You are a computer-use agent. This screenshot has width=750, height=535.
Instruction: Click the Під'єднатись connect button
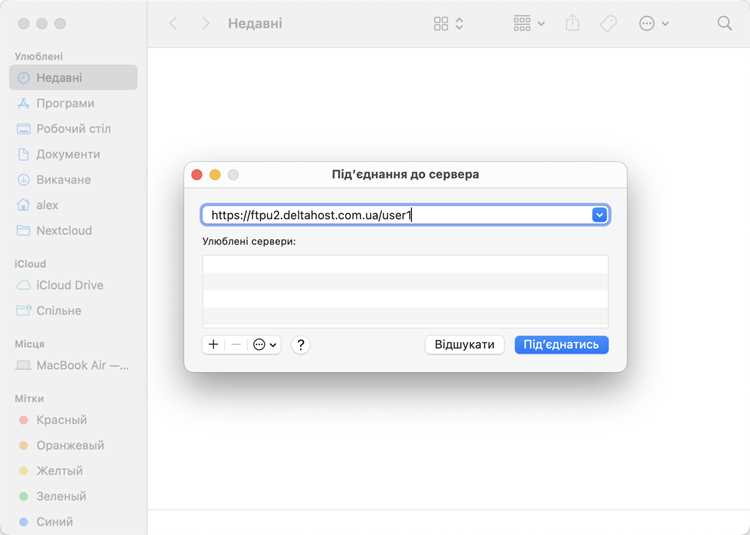[562, 345]
